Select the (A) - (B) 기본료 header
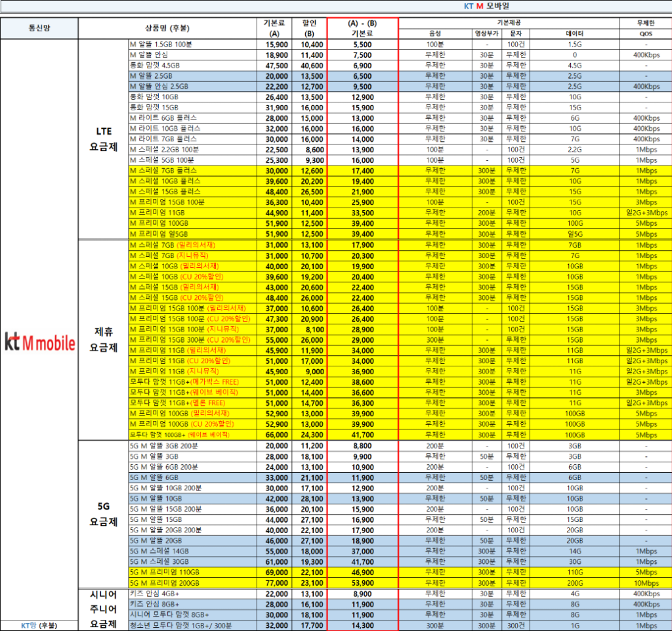Image resolution: width=672 pixels, height=631 pixels. [362, 28]
